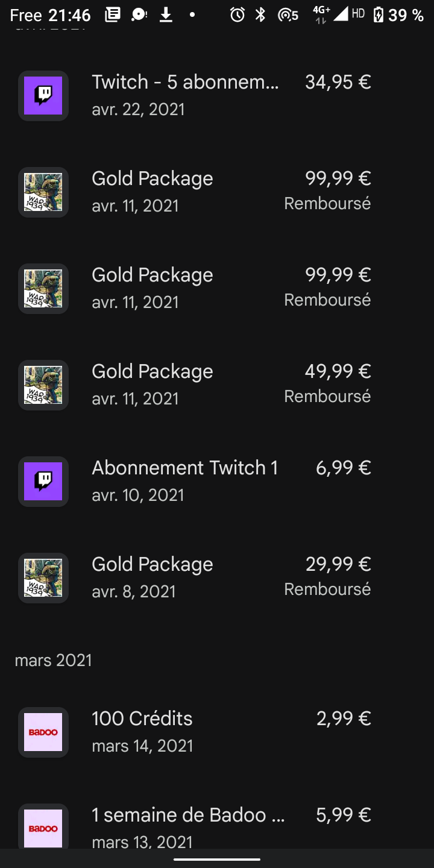Open 1 semaine de Badoo purchase entry

click(x=217, y=826)
